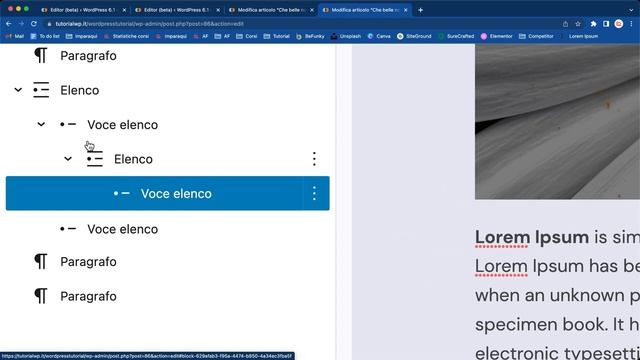Click the pilcrow icon of the bottommost Paragrafo row
Image resolution: width=640 pixels, height=360 pixels.
point(41,296)
